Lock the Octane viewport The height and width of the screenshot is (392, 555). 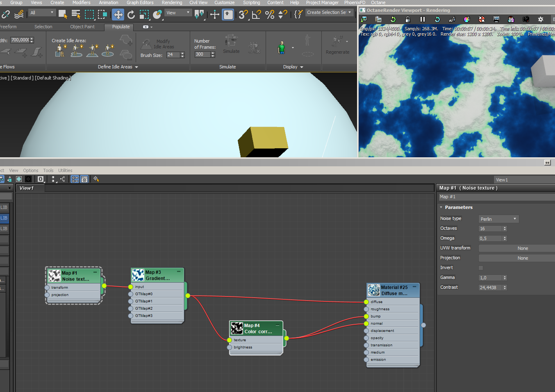(408, 19)
